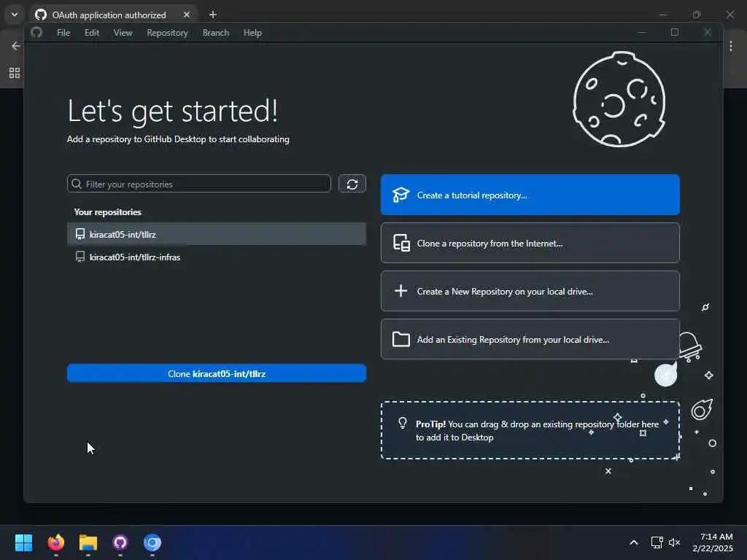The image size is (747, 560).
Task: Clone a repository from the Internet
Action: pos(530,244)
